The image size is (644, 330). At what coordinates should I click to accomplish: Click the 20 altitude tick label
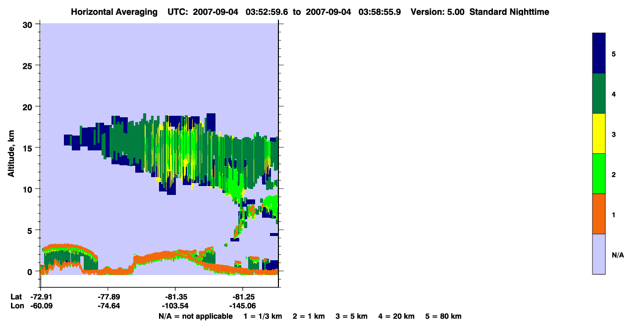pos(29,106)
